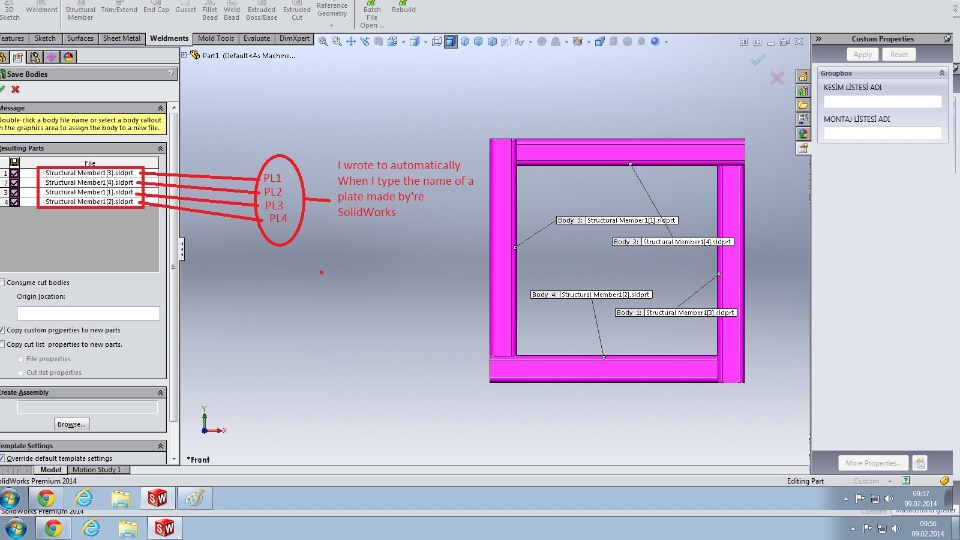Accept with the green checkmark in graphics corner
The image size is (960, 540).
coord(757,59)
